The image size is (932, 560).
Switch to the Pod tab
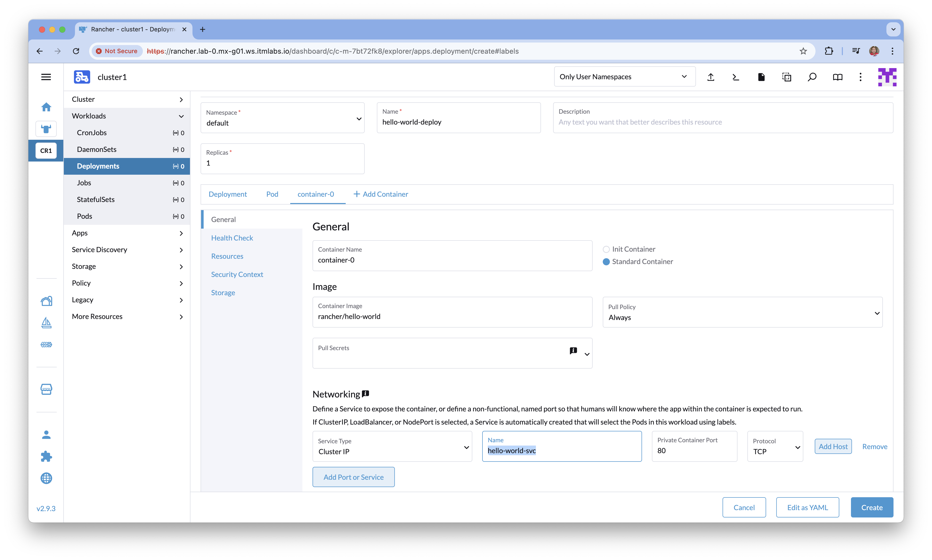tap(272, 194)
